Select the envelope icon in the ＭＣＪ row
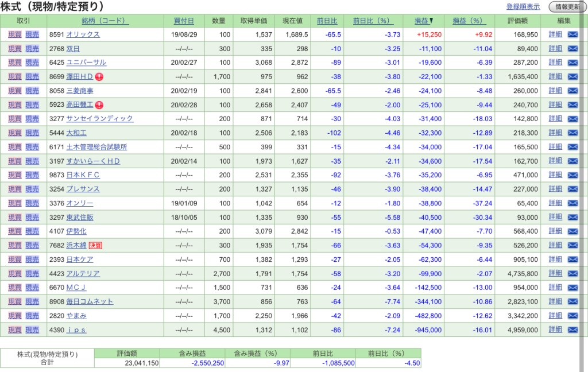 click(x=572, y=288)
